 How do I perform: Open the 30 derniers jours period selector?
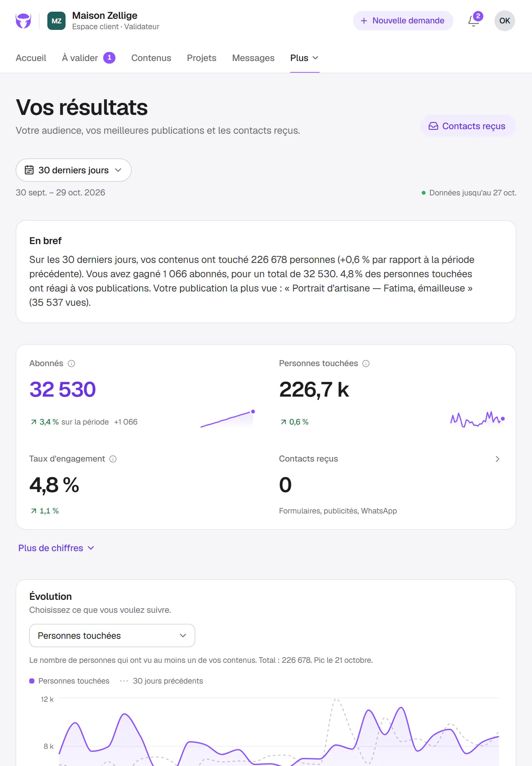tap(74, 170)
